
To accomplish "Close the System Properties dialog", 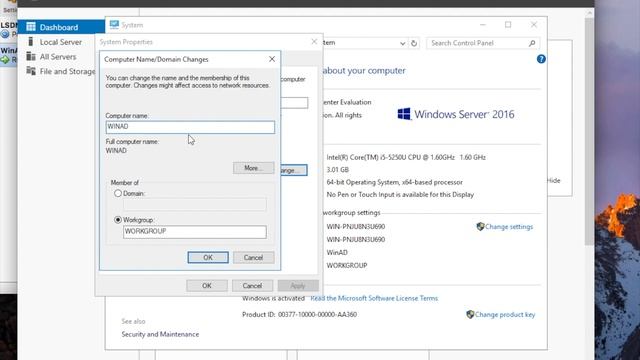I will coord(314,42).
